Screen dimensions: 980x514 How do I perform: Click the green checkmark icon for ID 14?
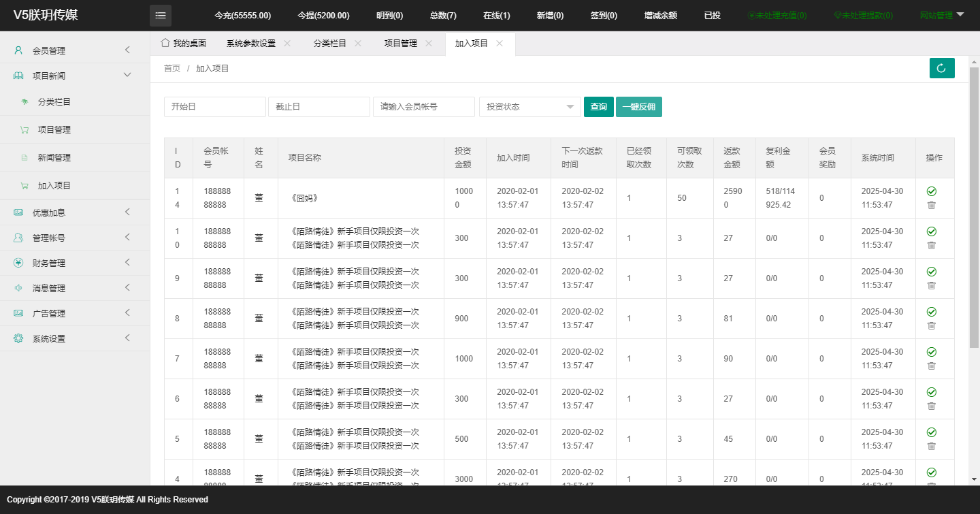pyautogui.click(x=932, y=191)
